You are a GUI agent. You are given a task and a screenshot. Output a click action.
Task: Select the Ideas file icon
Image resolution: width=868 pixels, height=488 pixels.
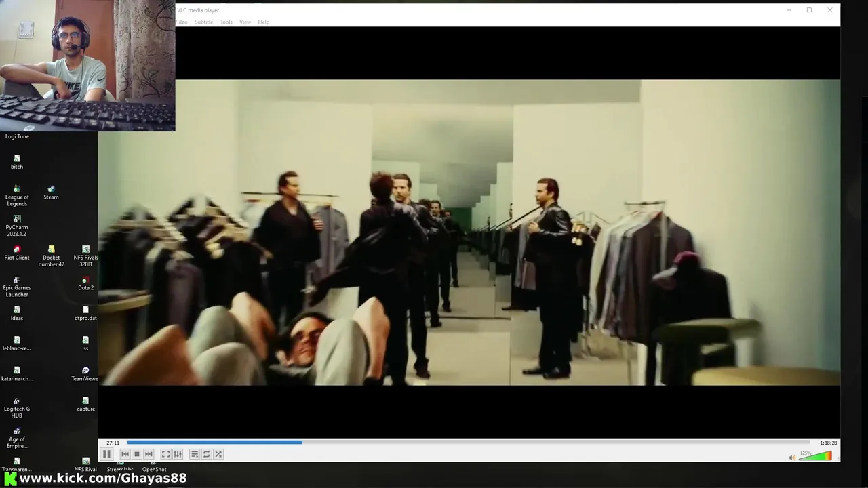(x=17, y=313)
